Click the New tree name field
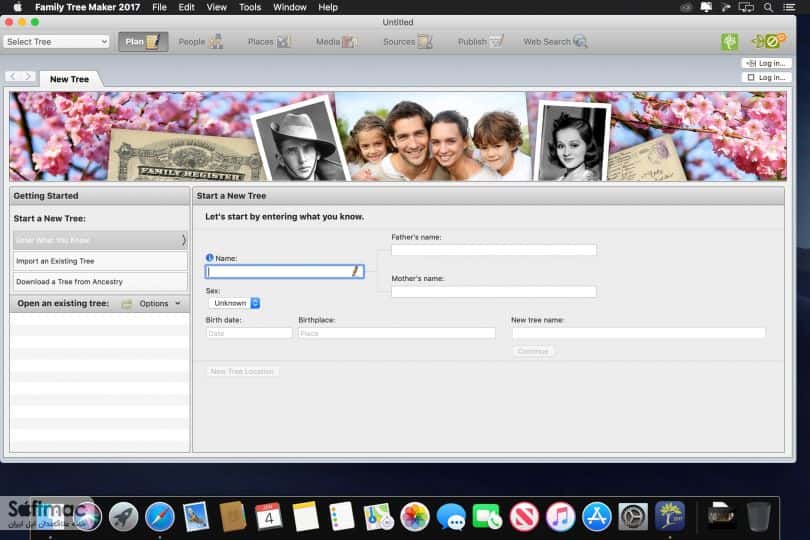The width and height of the screenshot is (810, 540). (x=639, y=333)
